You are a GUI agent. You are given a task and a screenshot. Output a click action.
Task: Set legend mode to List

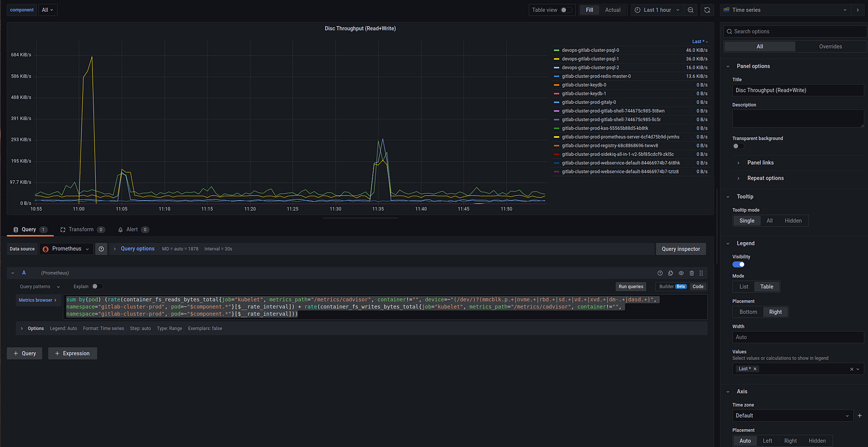tap(743, 286)
